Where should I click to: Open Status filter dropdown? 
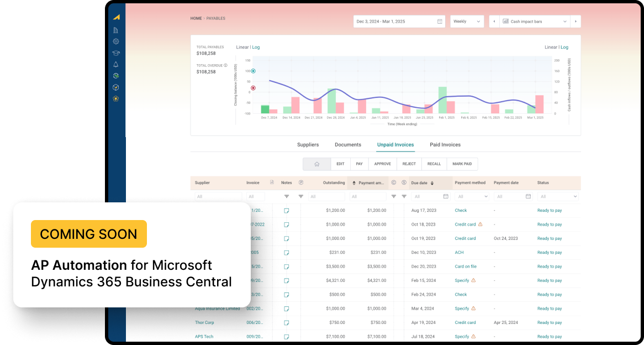[558, 197]
